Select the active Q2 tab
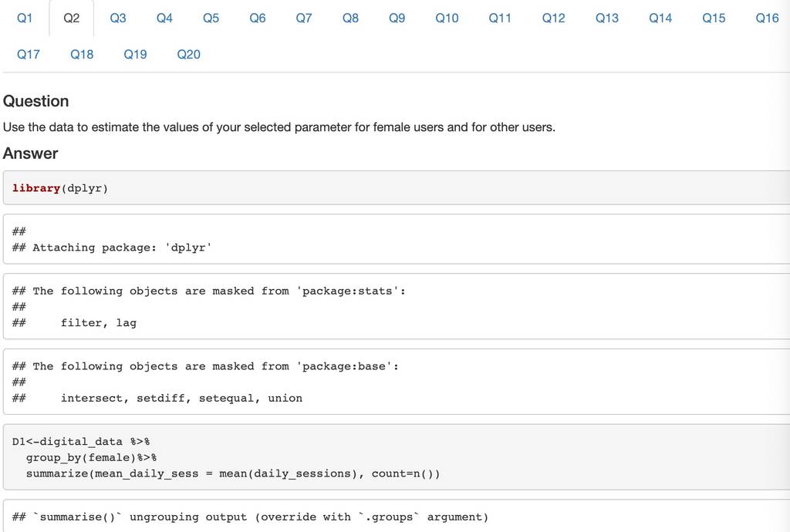 [72, 19]
